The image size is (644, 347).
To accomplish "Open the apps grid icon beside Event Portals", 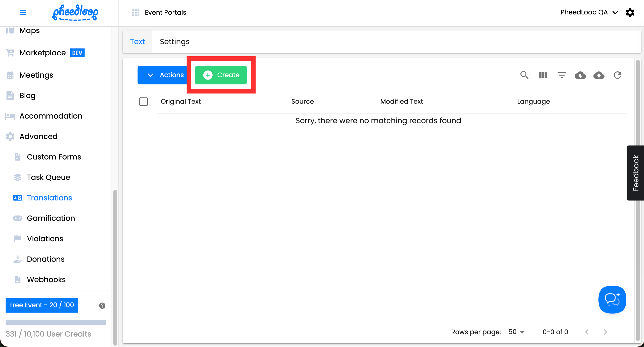I will click(x=135, y=13).
